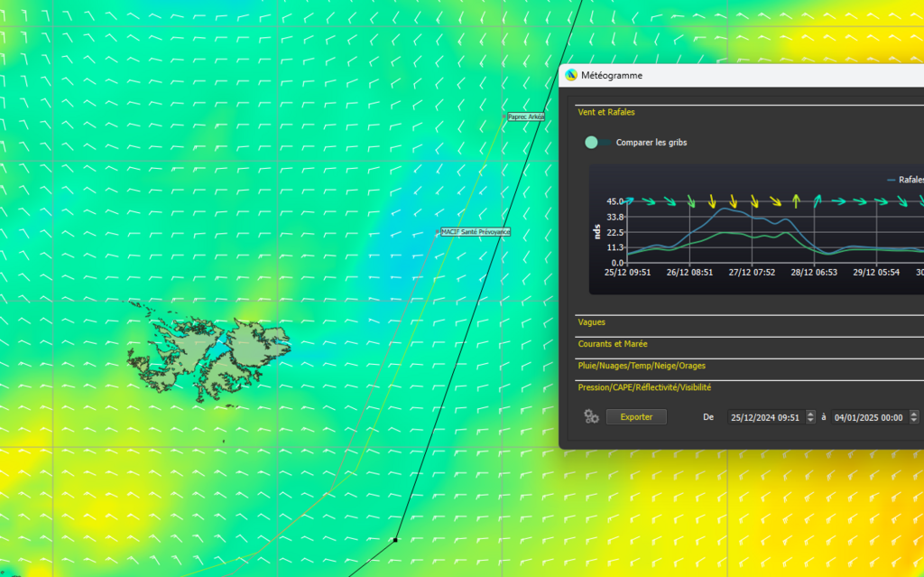The image size is (924, 577).
Task: Click the upward-pointing yellow wind arrow in chart
Action: point(796,201)
